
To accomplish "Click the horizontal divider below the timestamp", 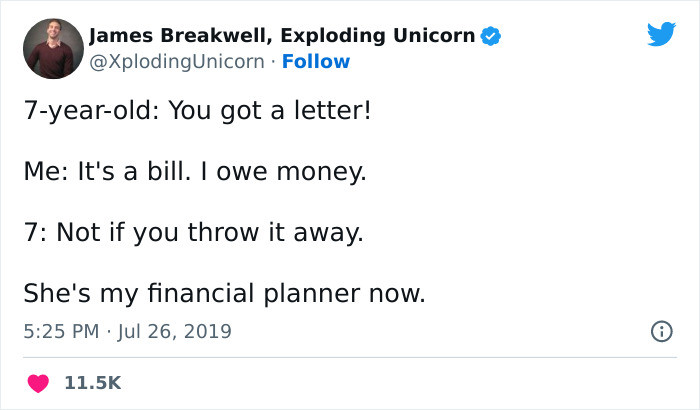I will pos(350,357).
